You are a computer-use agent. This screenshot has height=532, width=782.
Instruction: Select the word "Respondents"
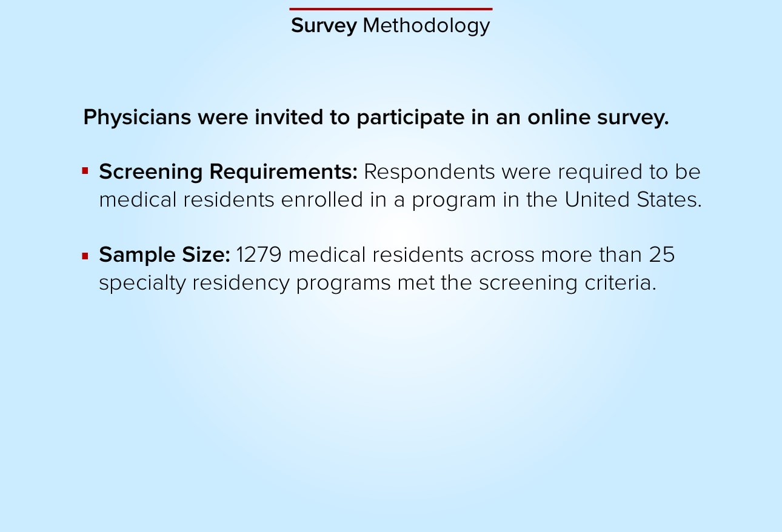click(x=429, y=173)
